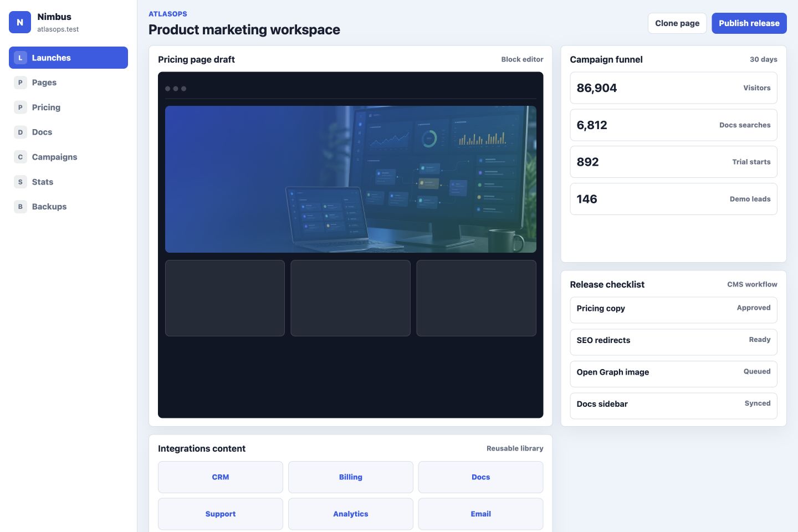Open the Support integration tile

(221, 514)
